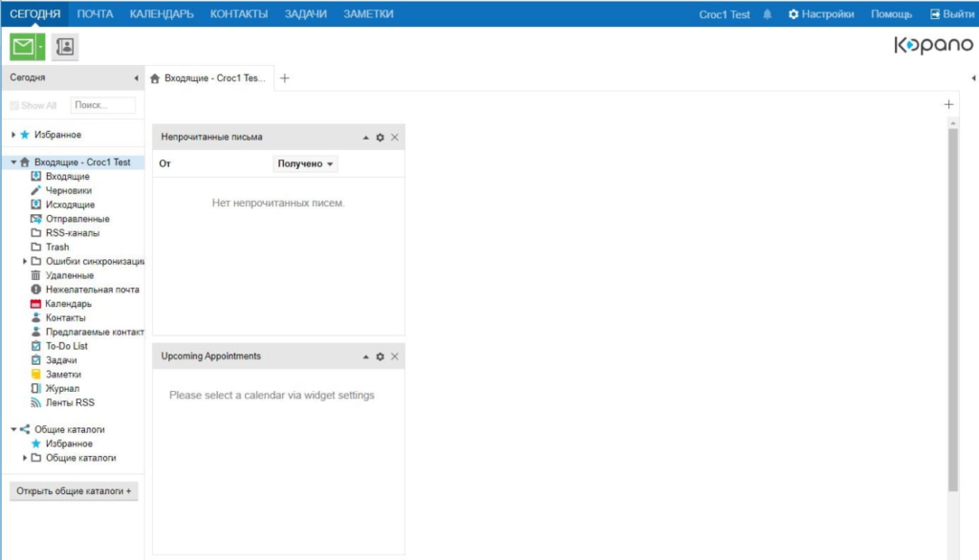Switch to the ЗАДАЧИ tab
The height and width of the screenshot is (560, 979).
[305, 13]
